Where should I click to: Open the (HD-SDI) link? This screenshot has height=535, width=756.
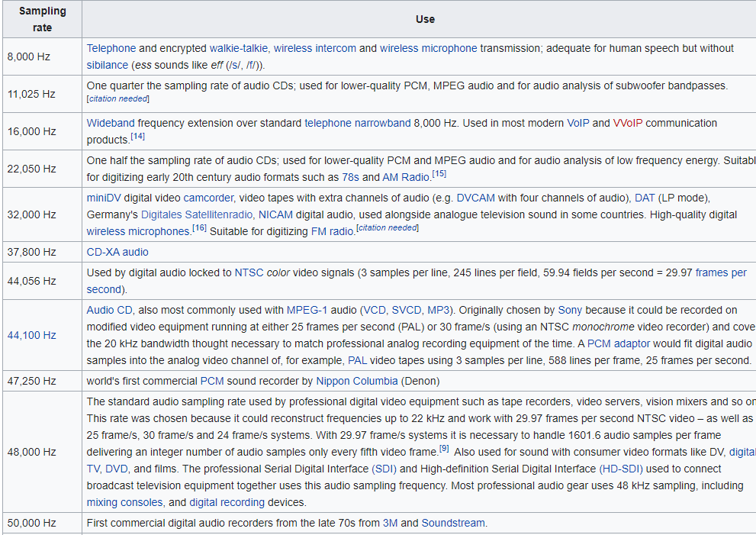click(621, 469)
